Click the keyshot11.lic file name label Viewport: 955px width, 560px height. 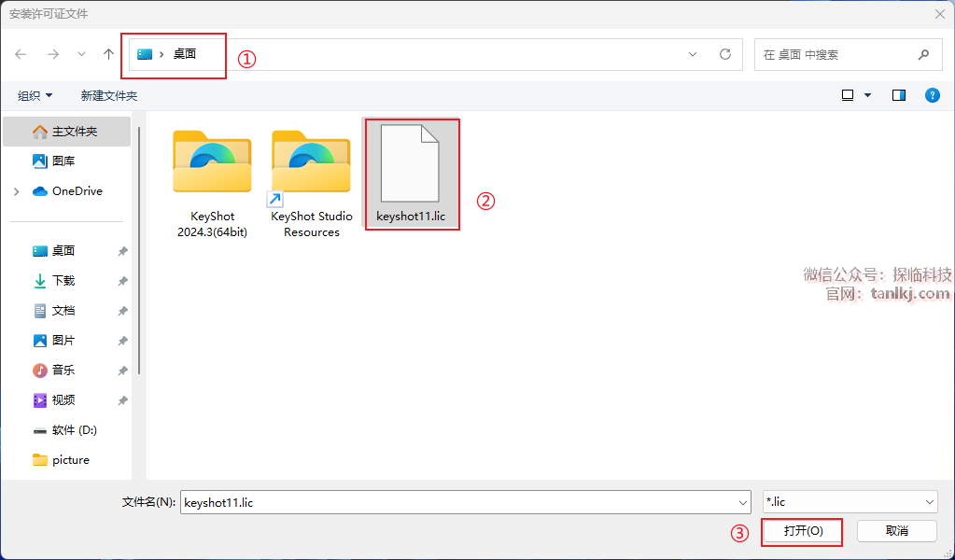pyautogui.click(x=411, y=217)
